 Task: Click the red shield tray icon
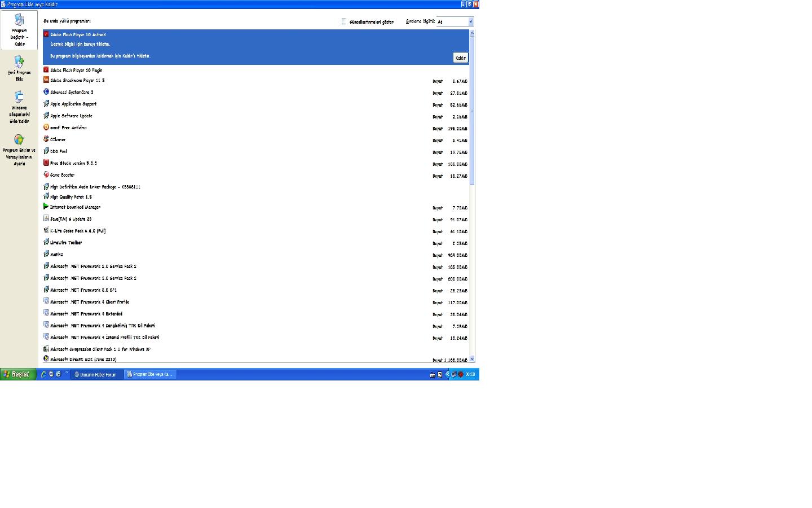point(461,374)
